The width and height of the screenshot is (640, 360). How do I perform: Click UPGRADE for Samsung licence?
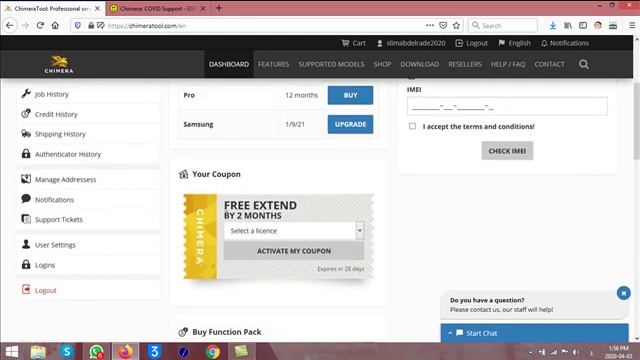350,124
